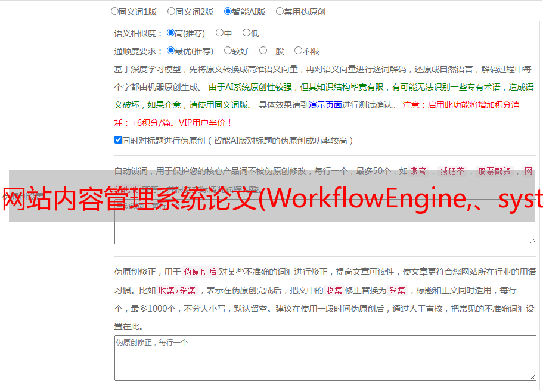Select 禁用伪原创 radio option
Screen dimensions: 543x392
tap(280, 11)
